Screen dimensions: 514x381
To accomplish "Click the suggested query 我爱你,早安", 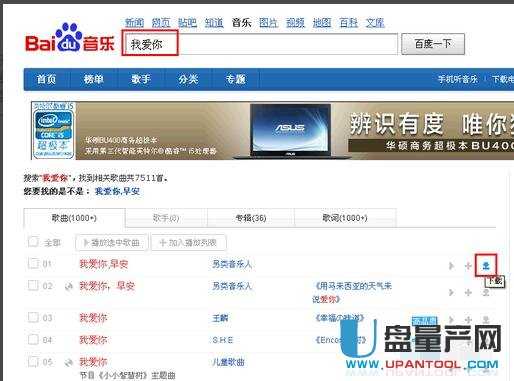I will tap(117, 191).
